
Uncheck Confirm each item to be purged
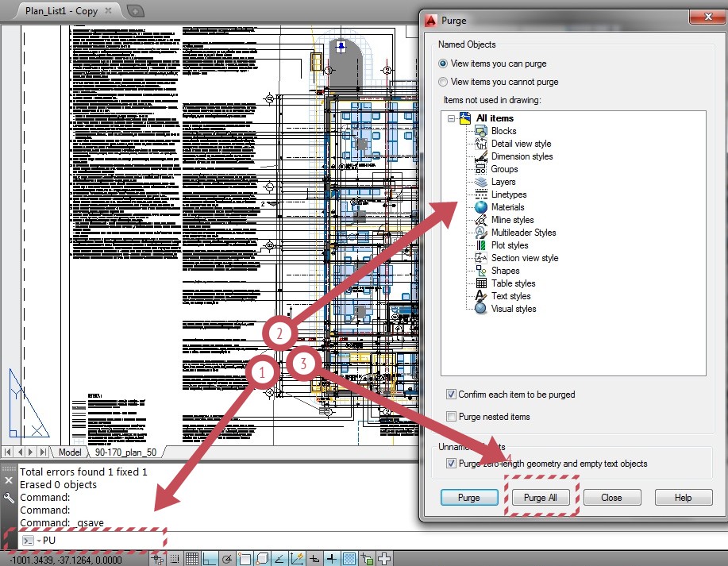click(x=451, y=395)
